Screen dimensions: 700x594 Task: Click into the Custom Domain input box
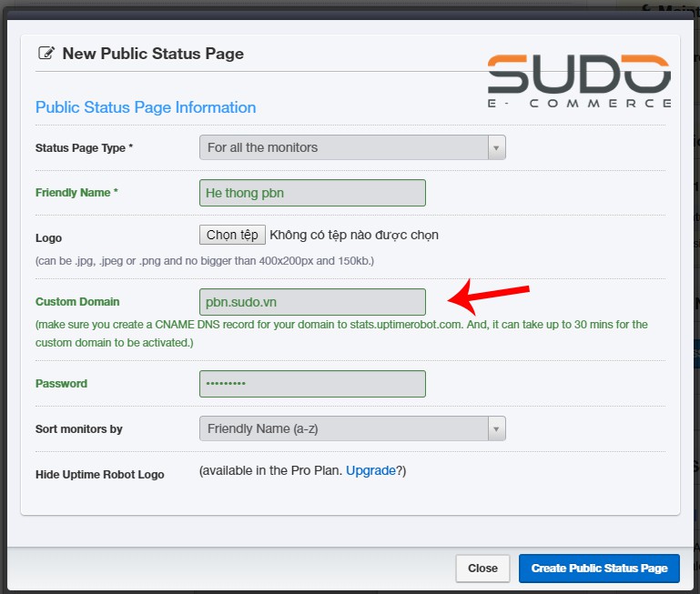pyautogui.click(x=312, y=302)
